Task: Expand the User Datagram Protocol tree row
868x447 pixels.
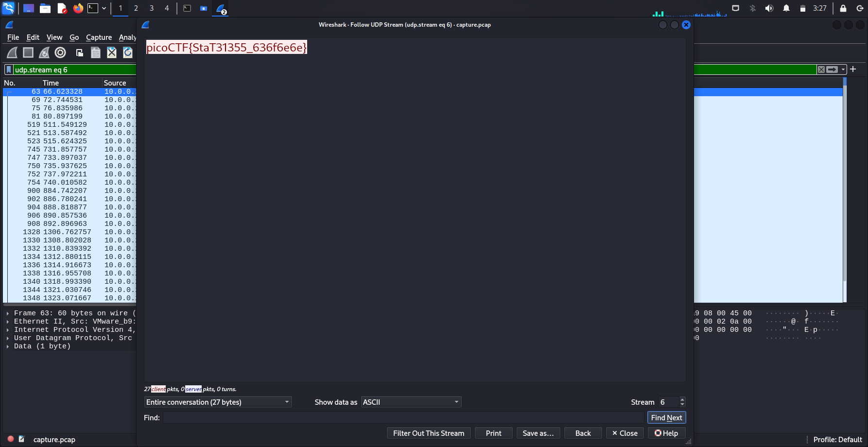Action: [x=8, y=338]
